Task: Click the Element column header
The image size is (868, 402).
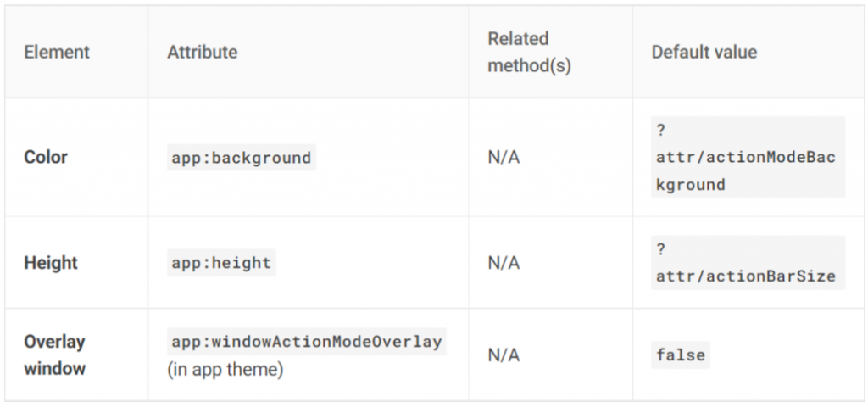Action: click(x=57, y=53)
